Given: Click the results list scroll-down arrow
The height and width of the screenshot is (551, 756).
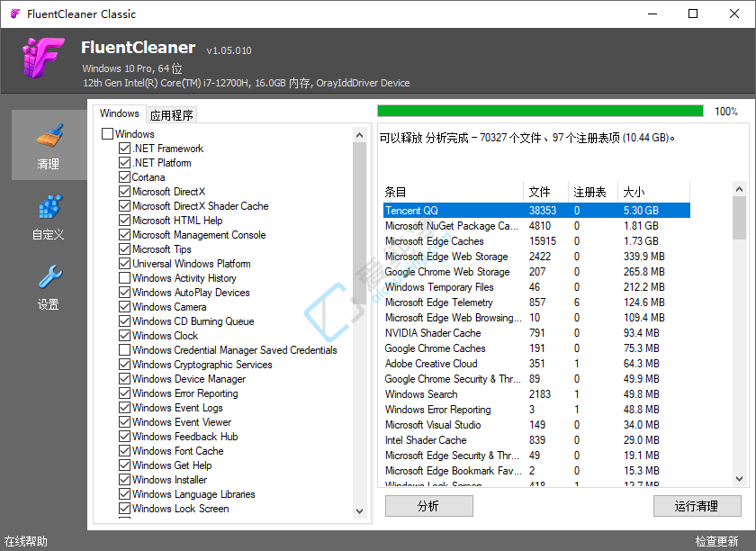Looking at the screenshot, I should (x=739, y=479).
